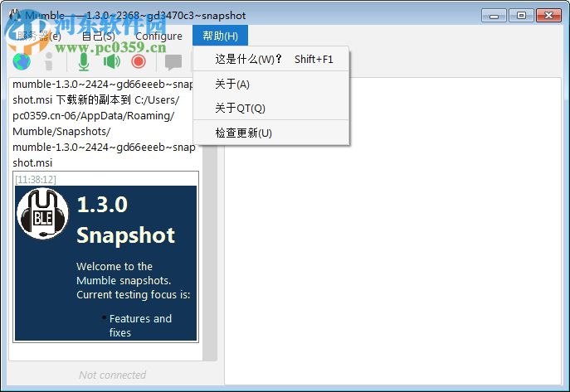Image resolution: width=570 pixels, height=392 pixels.
Task: Select 检查更新(U) to check updates
Action: click(270, 133)
